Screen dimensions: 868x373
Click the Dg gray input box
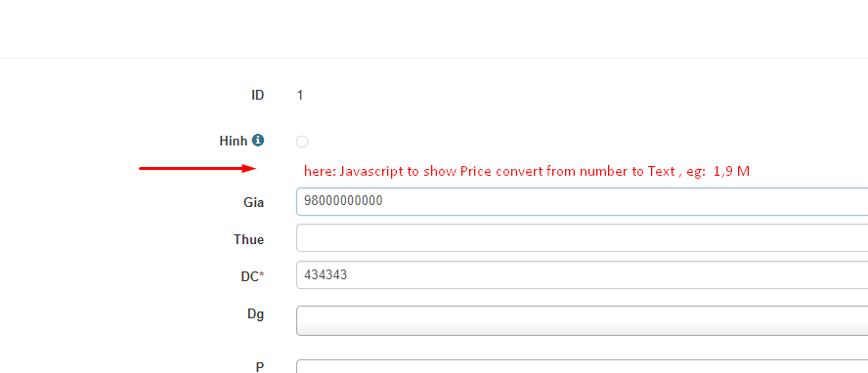coord(582,320)
